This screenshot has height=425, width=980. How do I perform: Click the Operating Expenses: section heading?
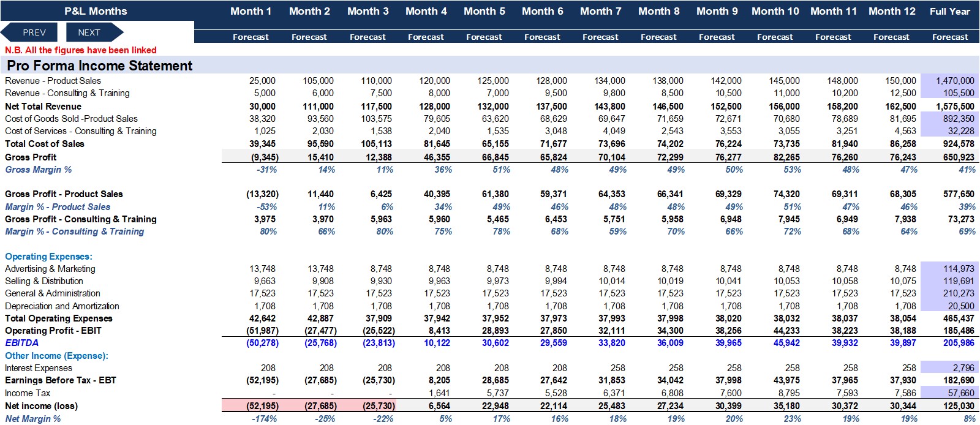pyautogui.click(x=48, y=257)
